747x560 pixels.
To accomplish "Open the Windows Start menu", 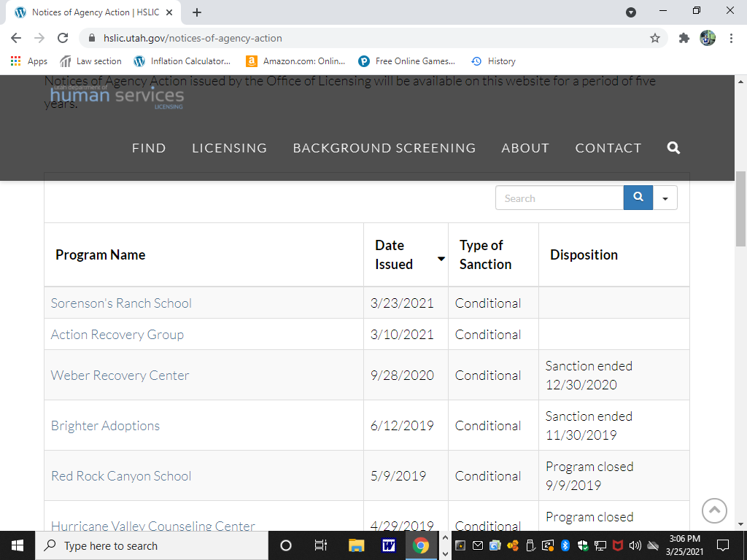I will coord(18,545).
